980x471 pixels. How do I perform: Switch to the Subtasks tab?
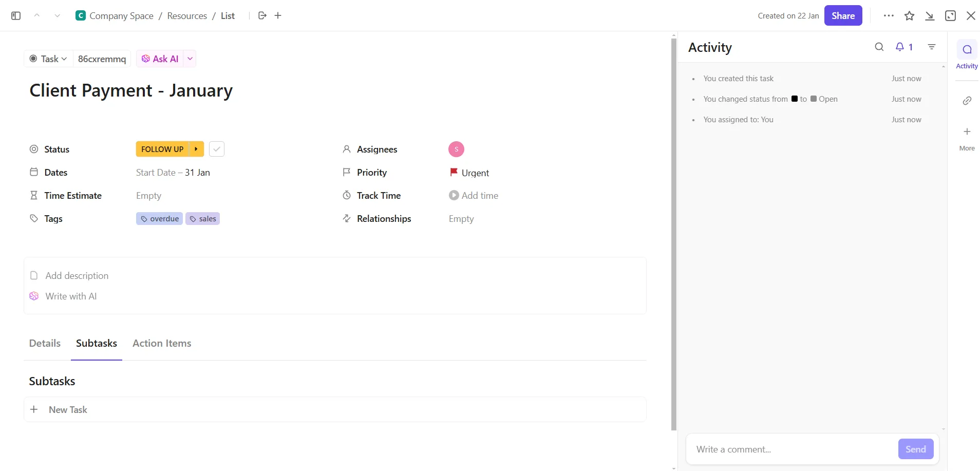[97, 343]
